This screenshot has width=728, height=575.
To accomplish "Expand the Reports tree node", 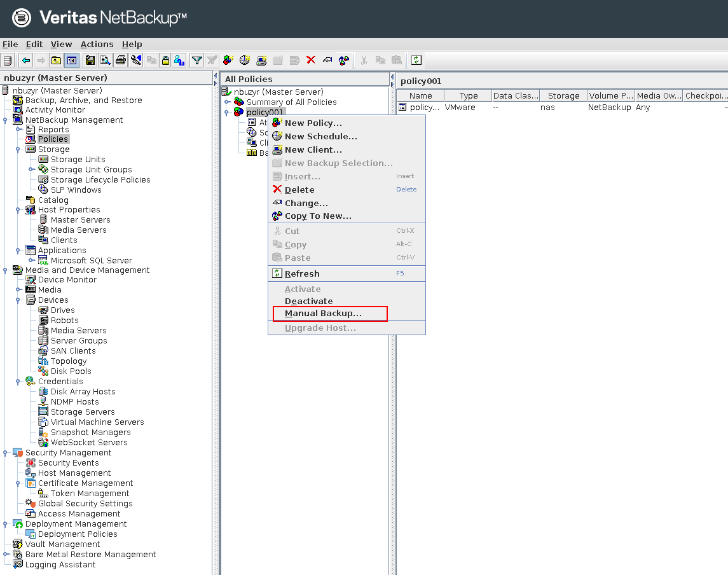I will coord(18,130).
